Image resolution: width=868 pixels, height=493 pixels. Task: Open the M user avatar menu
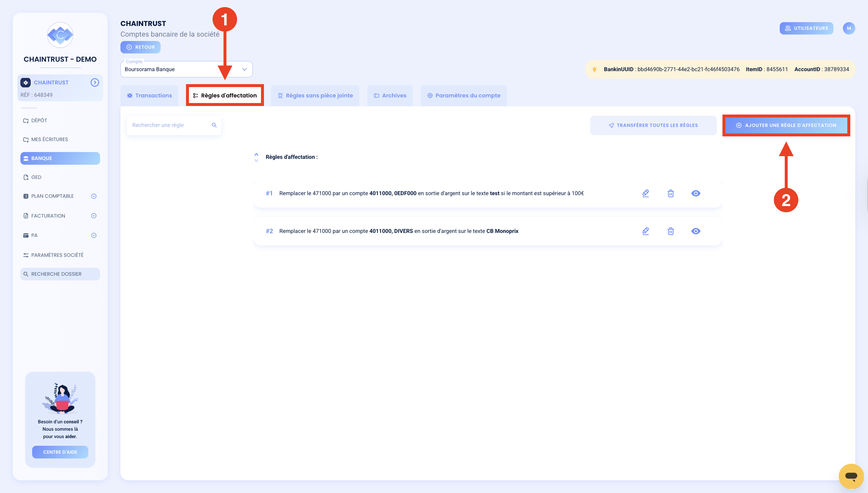pos(849,28)
